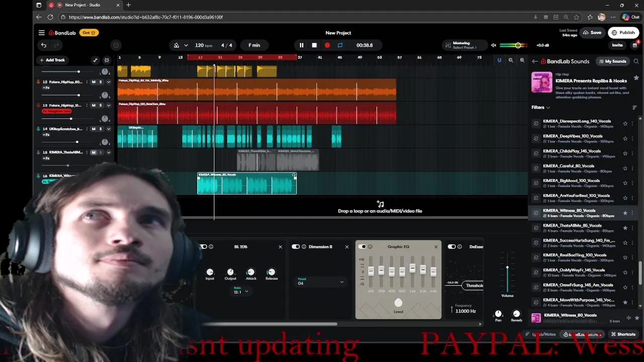
Task: Mute the sound preview player
Action: tap(629, 318)
